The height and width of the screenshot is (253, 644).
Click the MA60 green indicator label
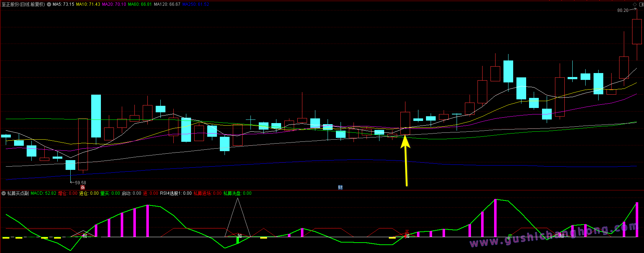(140, 4)
